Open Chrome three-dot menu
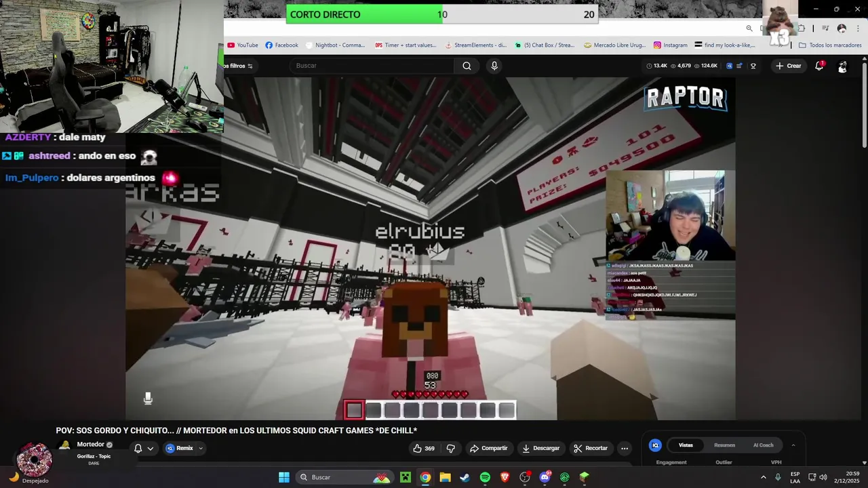Viewport: 868px width, 488px height. (x=857, y=28)
